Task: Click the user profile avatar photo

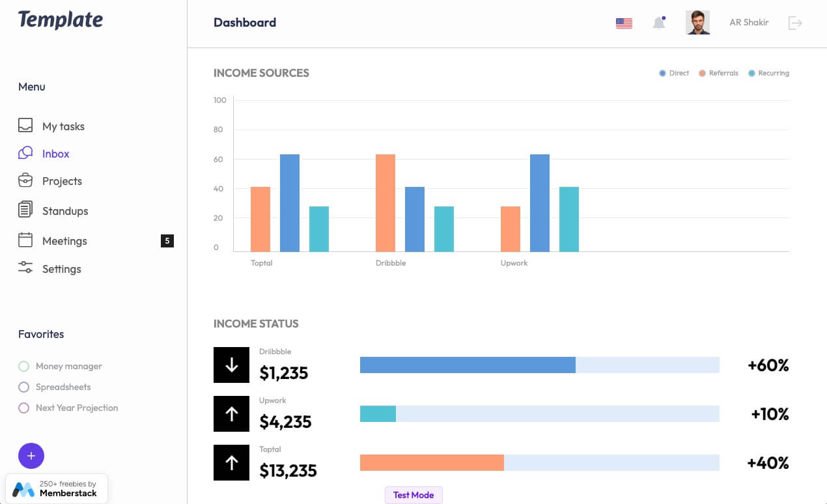Action: (697, 23)
